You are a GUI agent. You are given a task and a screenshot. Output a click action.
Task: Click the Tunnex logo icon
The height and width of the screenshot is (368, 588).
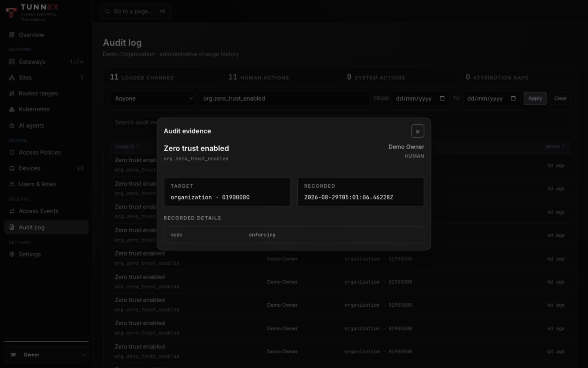[x=11, y=12]
